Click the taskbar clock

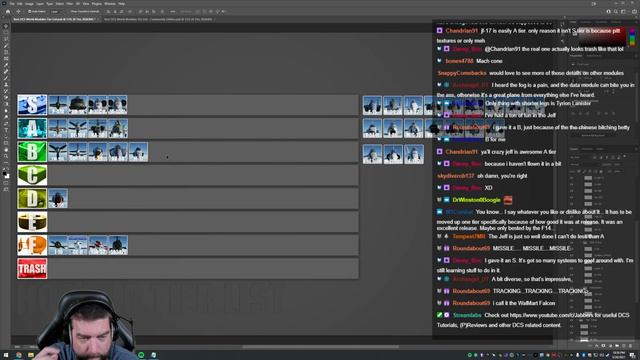(619, 355)
